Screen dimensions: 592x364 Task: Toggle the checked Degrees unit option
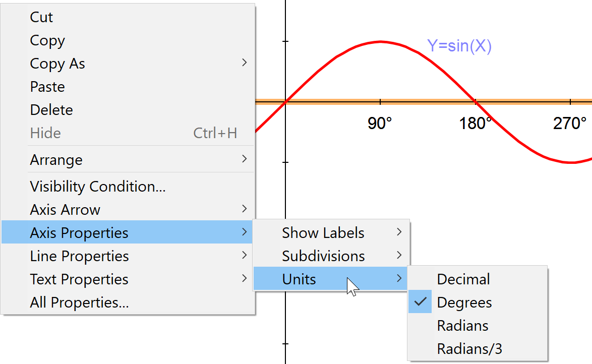coord(464,302)
